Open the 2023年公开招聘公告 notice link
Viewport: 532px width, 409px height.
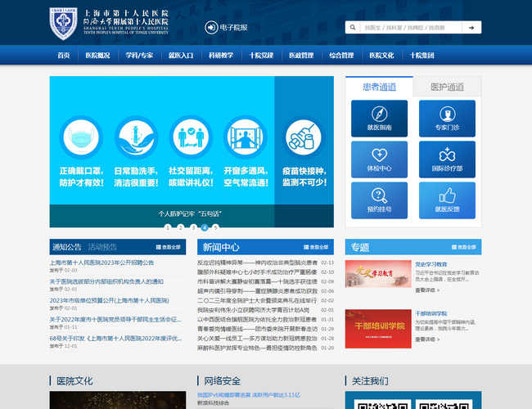[101, 263]
